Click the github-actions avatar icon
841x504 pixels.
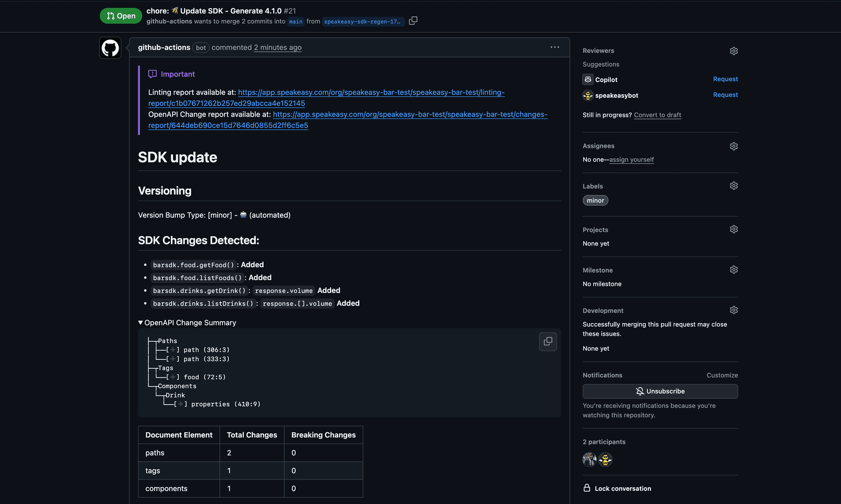point(110,48)
